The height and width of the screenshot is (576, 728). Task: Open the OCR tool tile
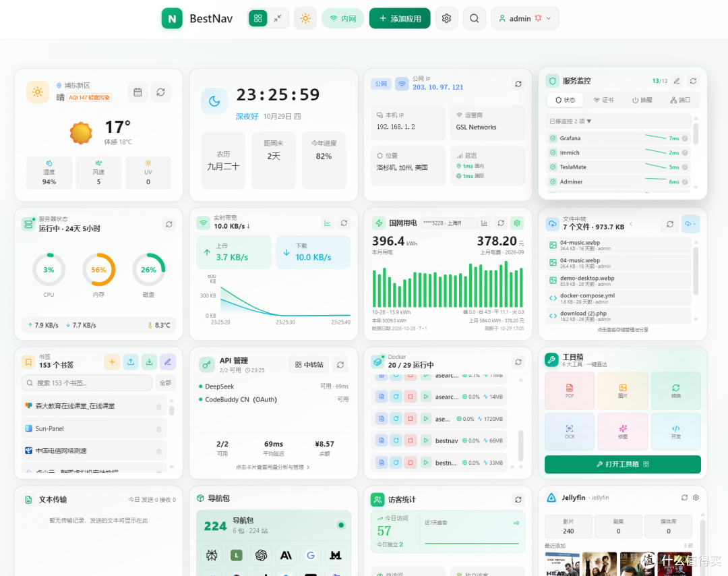pyautogui.click(x=570, y=432)
